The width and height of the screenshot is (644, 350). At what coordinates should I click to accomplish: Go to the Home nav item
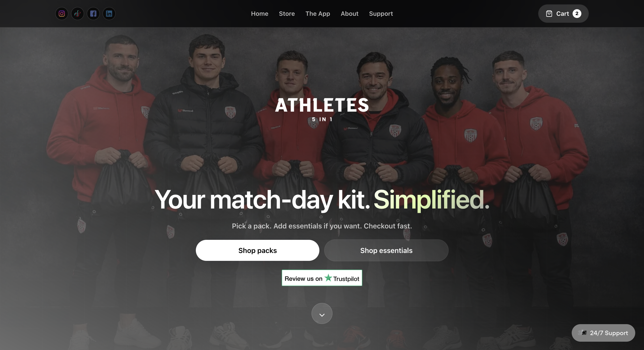point(260,14)
